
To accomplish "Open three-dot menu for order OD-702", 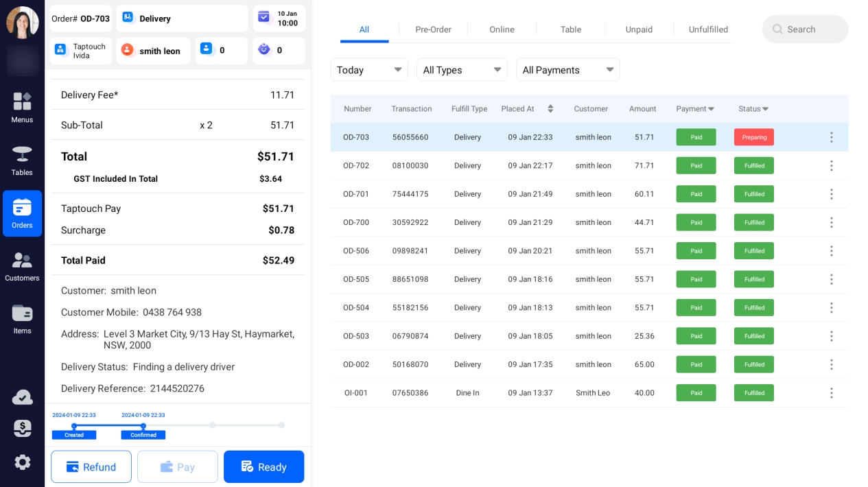I will (831, 166).
